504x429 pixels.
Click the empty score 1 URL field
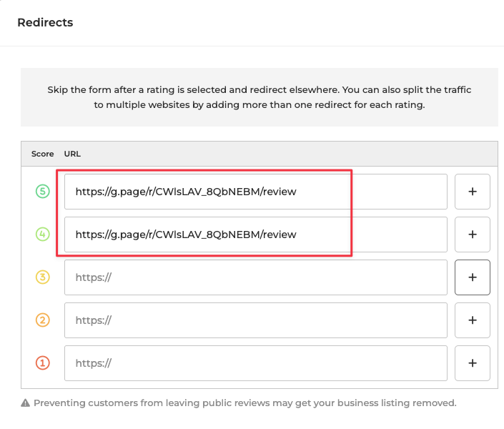tap(255, 363)
